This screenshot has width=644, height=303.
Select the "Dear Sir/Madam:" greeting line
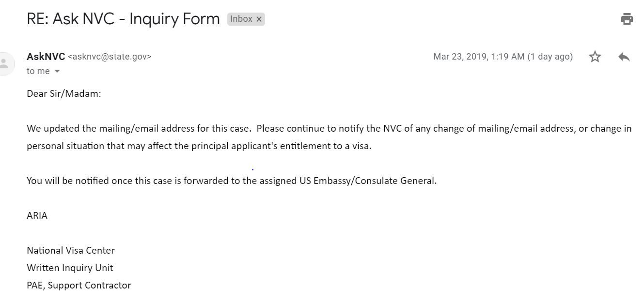tap(64, 94)
